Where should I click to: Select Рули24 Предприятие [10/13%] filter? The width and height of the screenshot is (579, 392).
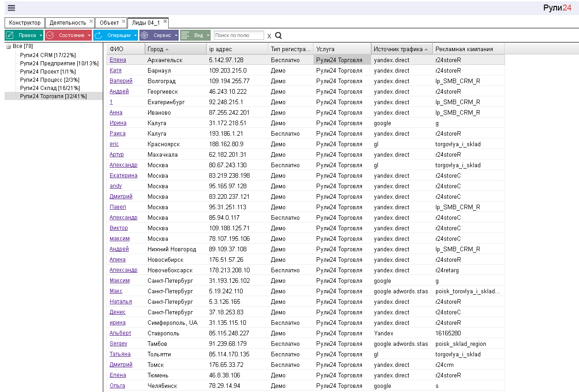click(x=59, y=63)
